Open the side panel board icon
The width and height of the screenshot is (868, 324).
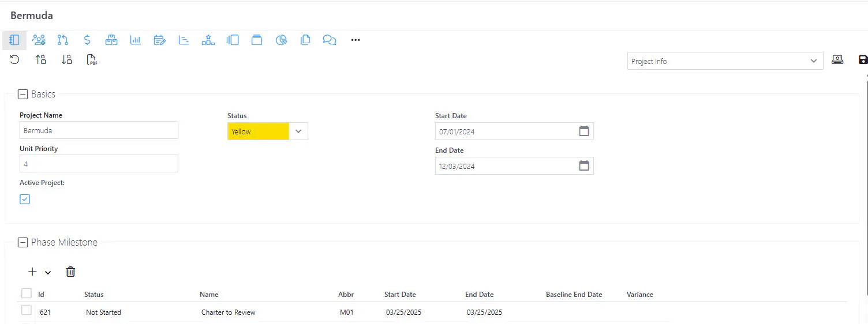[233, 40]
